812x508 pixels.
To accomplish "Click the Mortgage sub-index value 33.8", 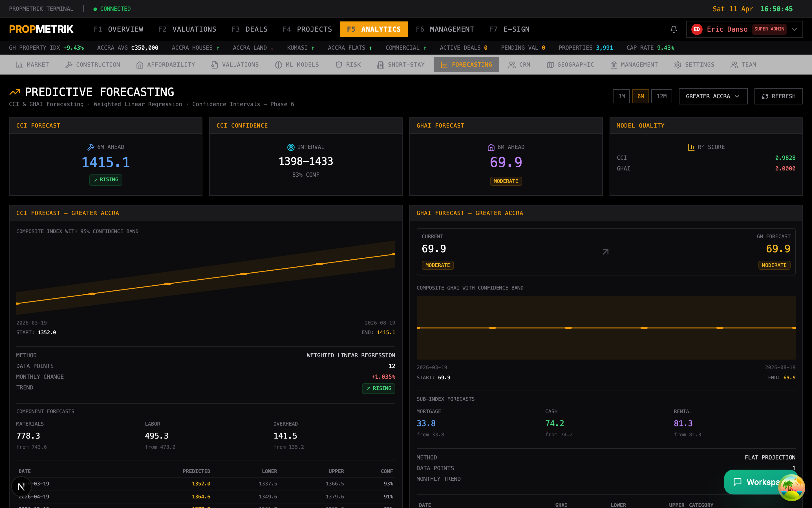I will 426,423.
